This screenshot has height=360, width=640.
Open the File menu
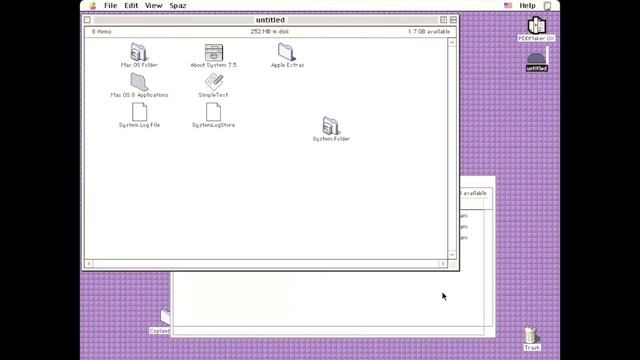pyautogui.click(x=111, y=6)
